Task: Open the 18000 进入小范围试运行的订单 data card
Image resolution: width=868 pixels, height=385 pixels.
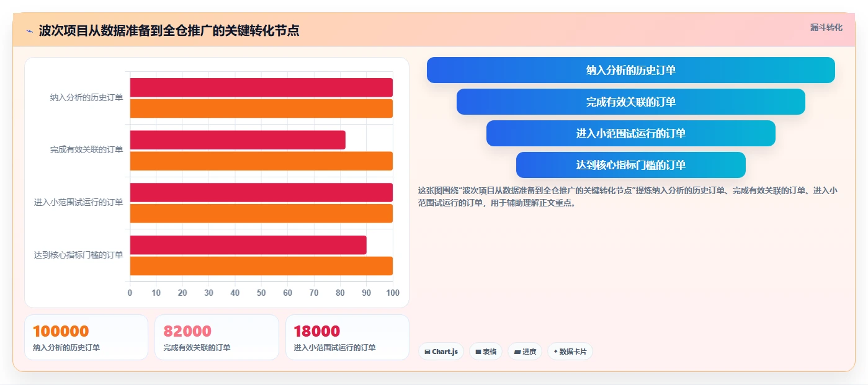Action: (x=347, y=337)
